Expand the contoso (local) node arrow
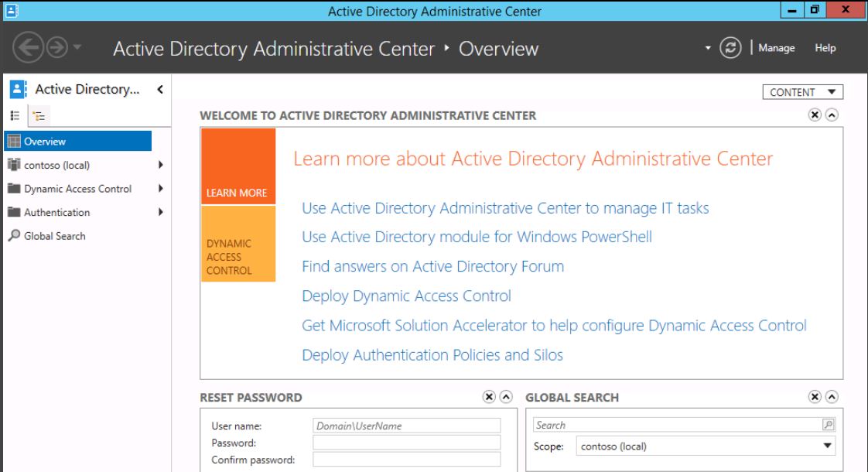The image size is (868, 472). coord(160,164)
